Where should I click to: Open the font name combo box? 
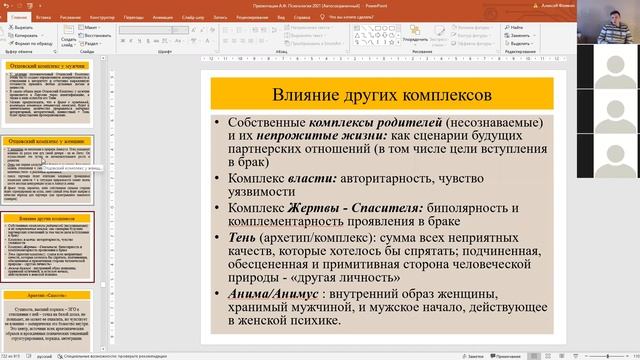[x=145, y=30]
